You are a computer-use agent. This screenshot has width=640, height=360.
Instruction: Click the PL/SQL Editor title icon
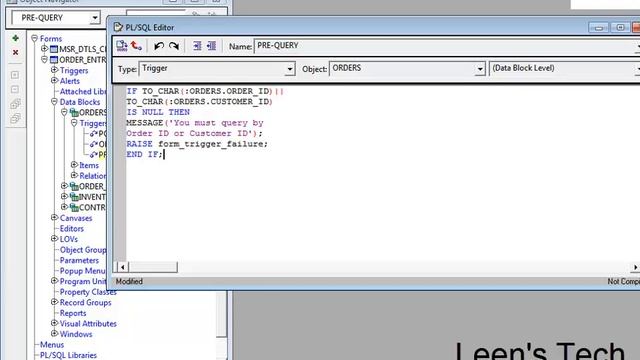[118, 27]
